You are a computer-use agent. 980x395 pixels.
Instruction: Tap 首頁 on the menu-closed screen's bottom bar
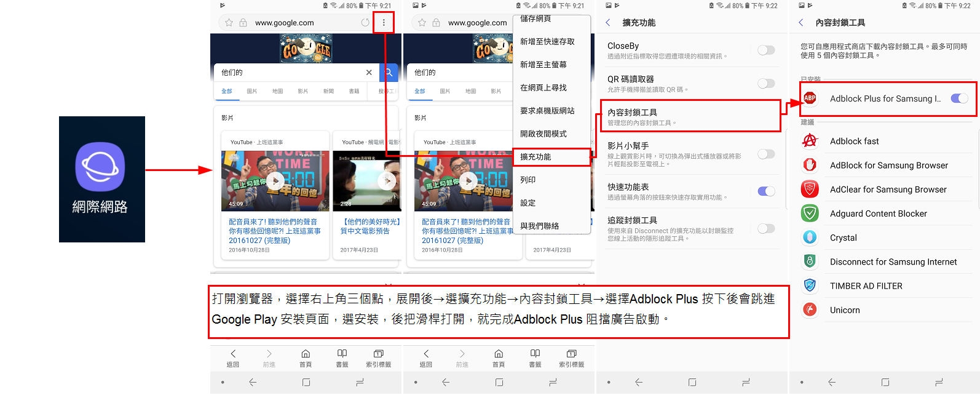click(x=306, y=358)
